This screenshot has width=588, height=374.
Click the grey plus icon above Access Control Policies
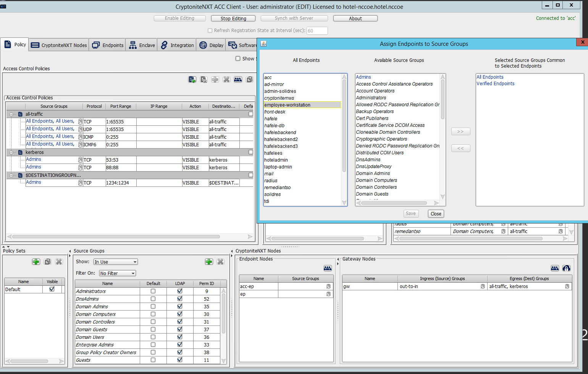[215, 79]
